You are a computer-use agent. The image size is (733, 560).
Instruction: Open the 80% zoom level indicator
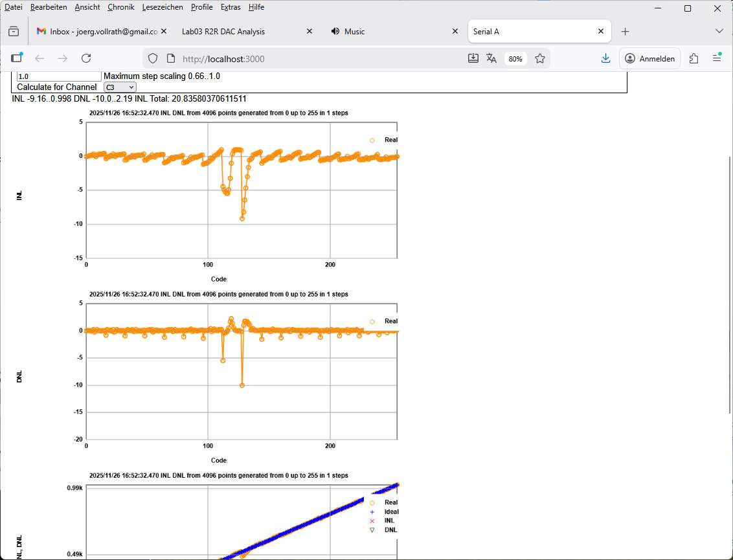515,58
